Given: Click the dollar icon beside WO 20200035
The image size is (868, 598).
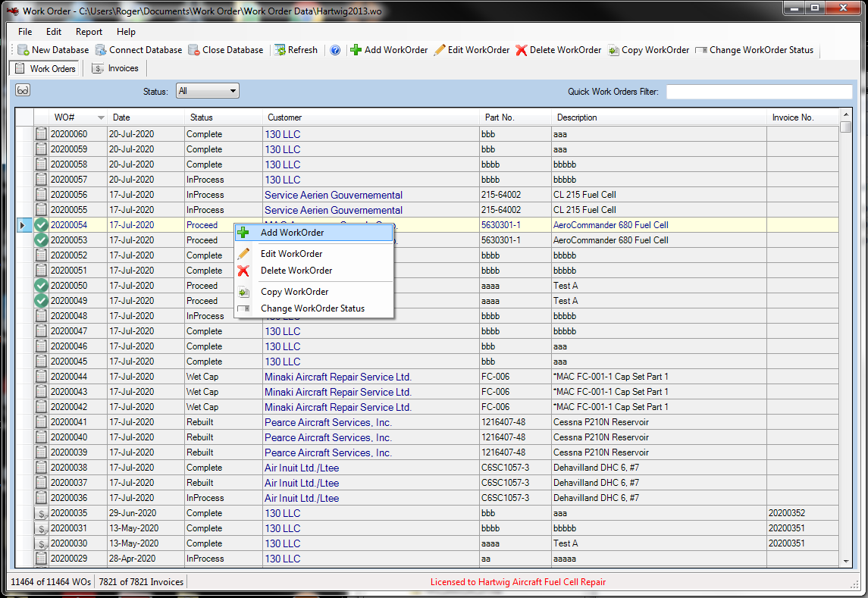Looking at the screenshot, I should coord(41,513).
